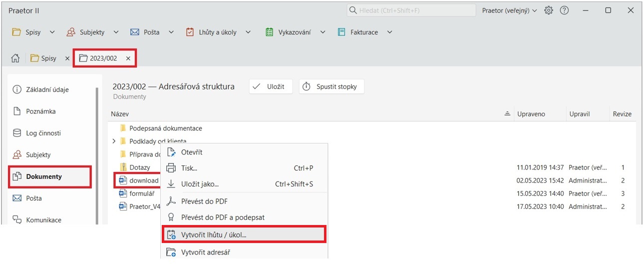Open the Fakturace menu
Image resolution: width=644 pixels, height=264 pixels.
click(x=358, y=32)
